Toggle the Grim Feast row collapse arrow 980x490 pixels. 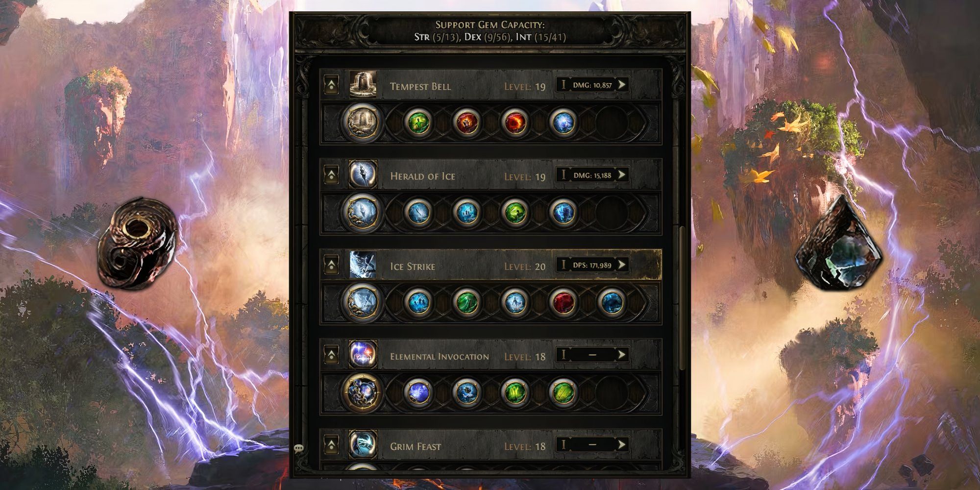(332, 445)
